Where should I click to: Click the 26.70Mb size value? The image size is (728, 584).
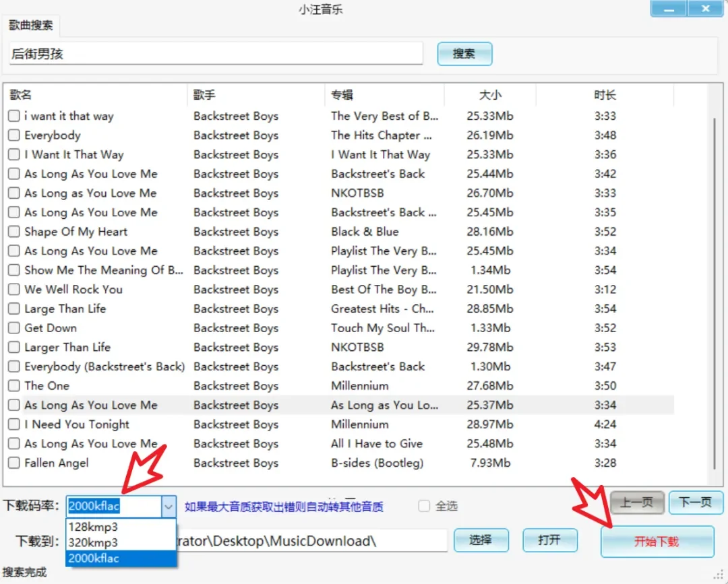(490, 193)
